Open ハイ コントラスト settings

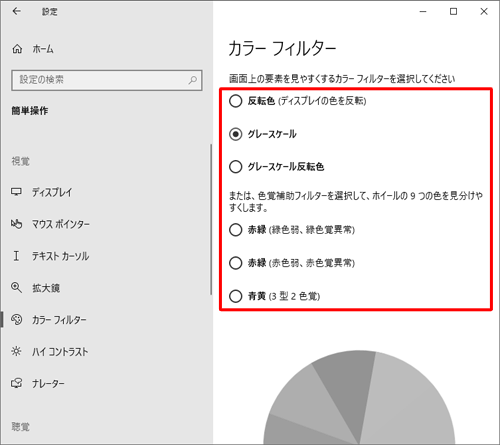60,352
